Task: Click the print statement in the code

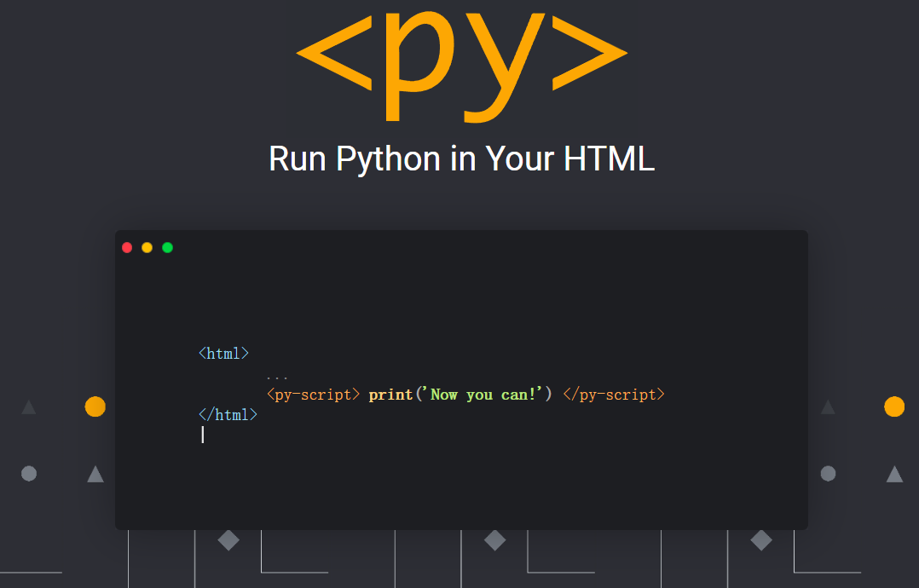Action: (390, 394)
